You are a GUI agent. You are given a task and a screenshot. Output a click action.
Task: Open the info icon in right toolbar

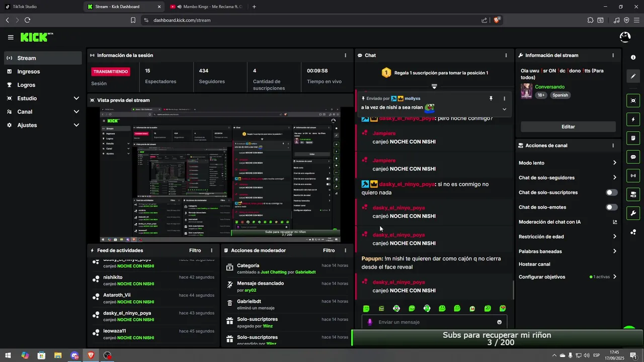coord(633,58)
